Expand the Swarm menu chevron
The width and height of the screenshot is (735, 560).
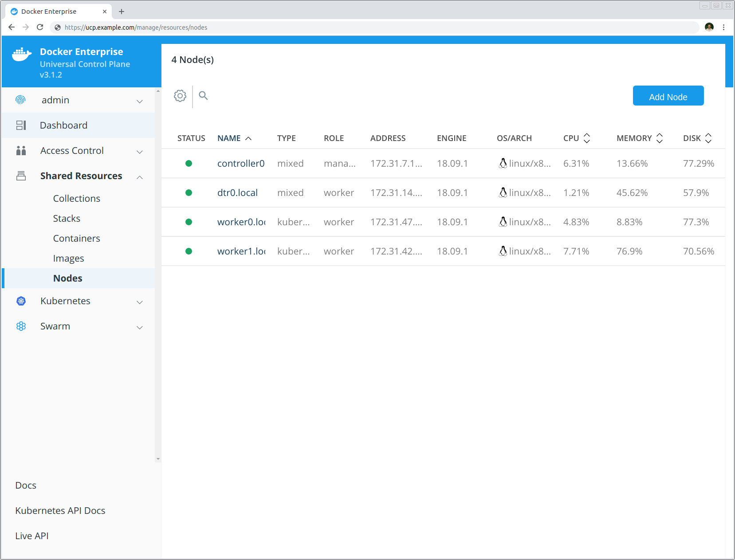(140, 327)
